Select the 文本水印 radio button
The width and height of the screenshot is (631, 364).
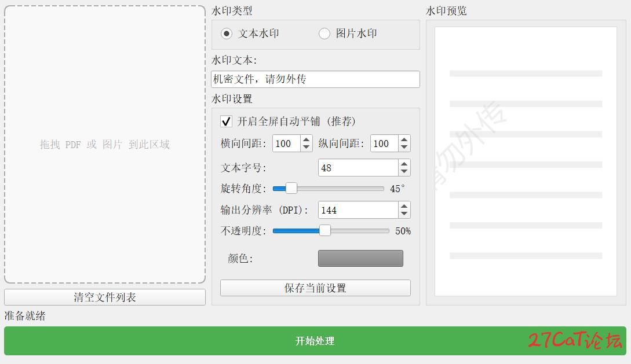coord(227,34)
